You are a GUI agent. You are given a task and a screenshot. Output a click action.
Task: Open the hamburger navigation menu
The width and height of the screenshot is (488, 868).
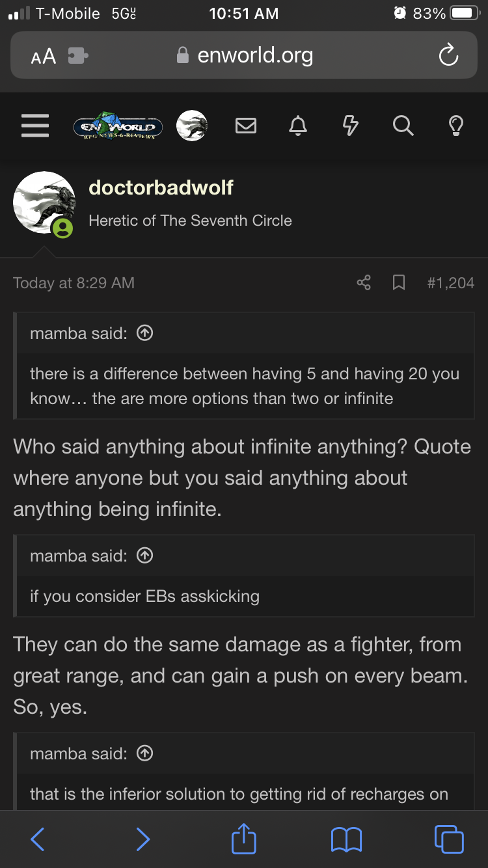34,126
